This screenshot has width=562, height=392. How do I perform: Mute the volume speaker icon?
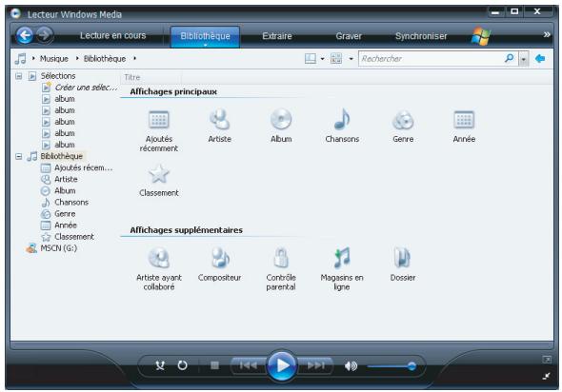coord(351,366)
